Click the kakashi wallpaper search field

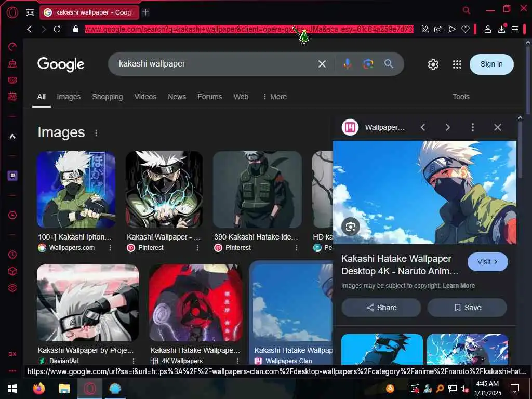pos(214,64)
